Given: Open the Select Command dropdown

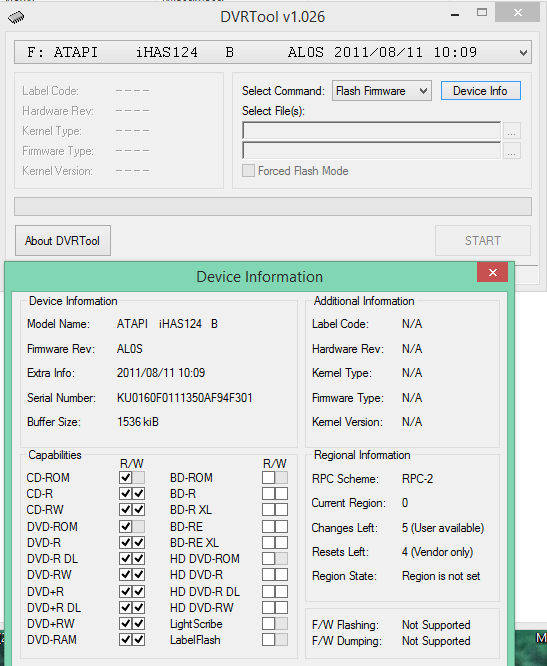Looking at the screenshot, I should (381, 91).
